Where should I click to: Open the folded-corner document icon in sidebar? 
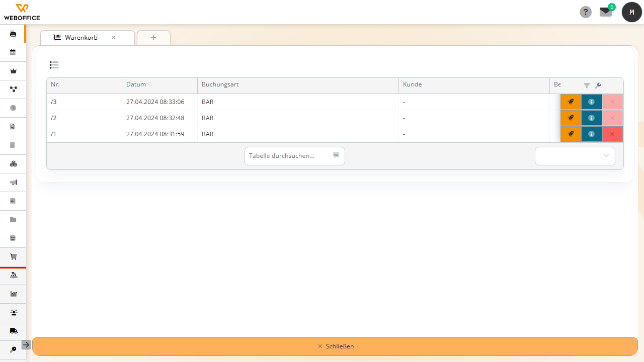(13, 126)
